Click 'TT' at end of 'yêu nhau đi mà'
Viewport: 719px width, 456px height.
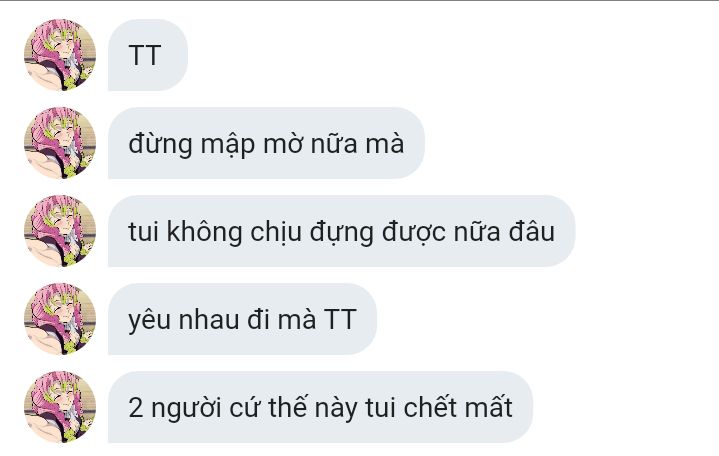tap(340, 319)
